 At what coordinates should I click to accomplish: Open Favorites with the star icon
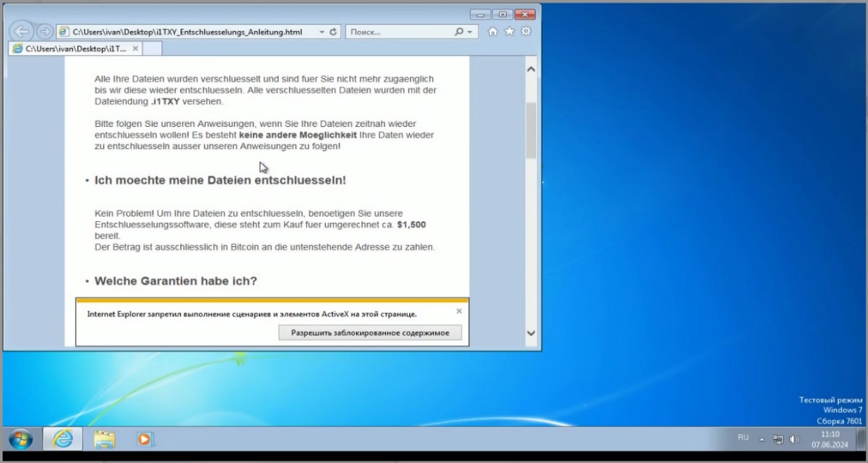(x=509, y=32)
